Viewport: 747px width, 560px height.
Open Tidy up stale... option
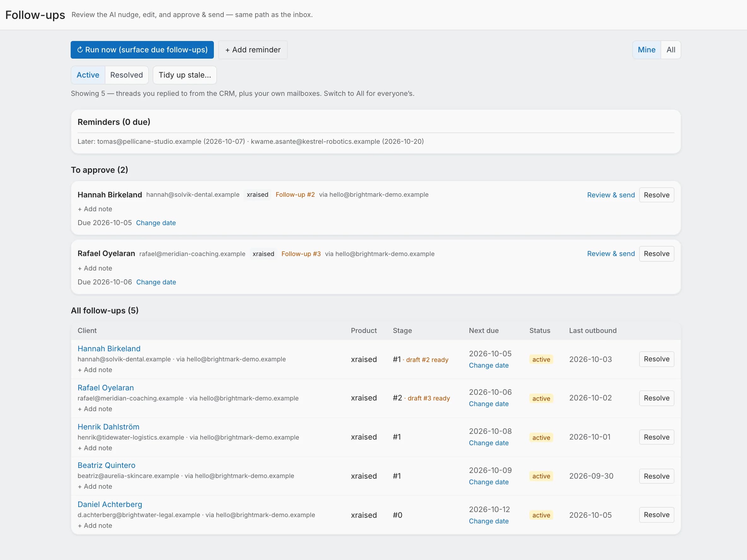185,75
